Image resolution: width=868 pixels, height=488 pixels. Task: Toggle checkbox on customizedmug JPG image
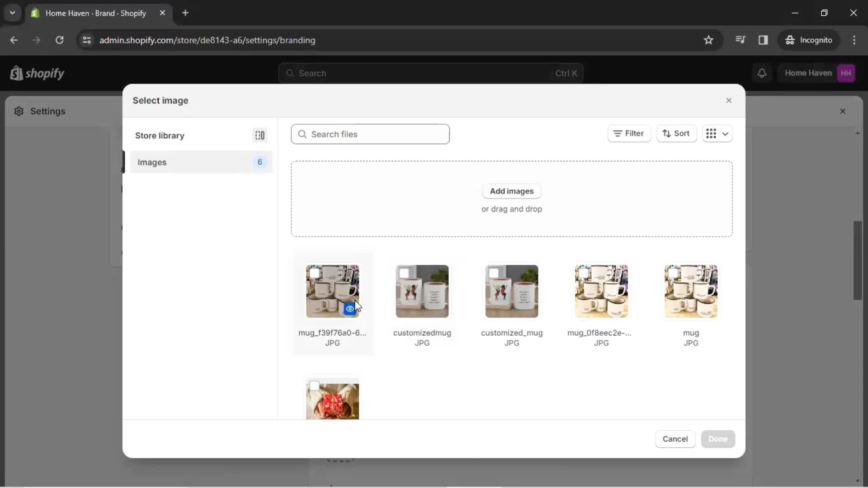pos(404,273)
